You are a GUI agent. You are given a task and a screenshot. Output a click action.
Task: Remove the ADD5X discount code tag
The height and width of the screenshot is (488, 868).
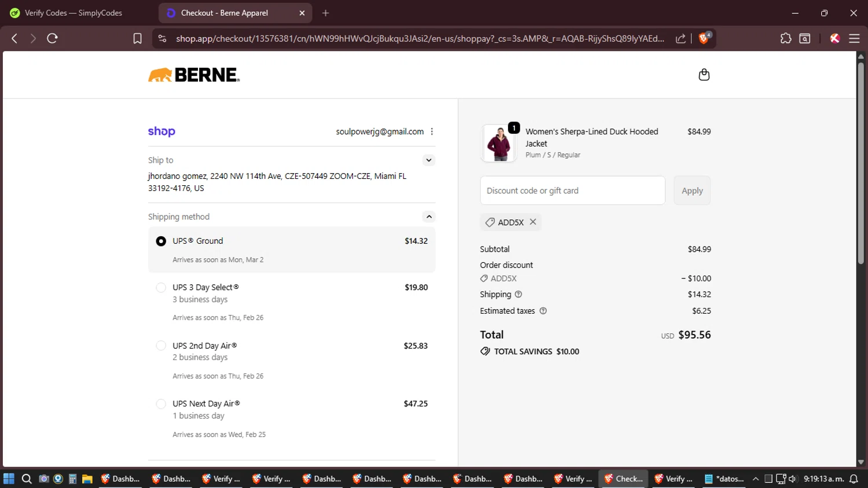[x=533, y=222]
